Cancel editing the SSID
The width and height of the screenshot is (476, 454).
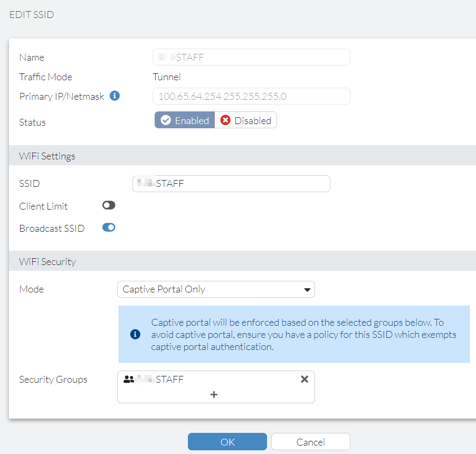click(x=310, y=441)
